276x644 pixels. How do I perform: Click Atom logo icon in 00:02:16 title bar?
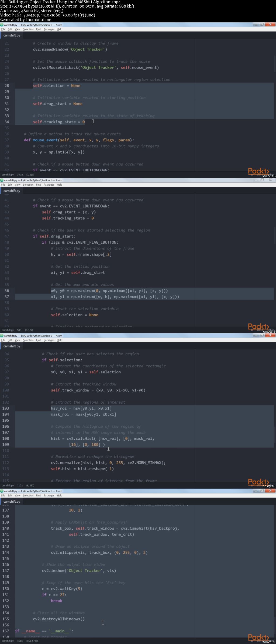pyautogui.click(x=2, y=180)
